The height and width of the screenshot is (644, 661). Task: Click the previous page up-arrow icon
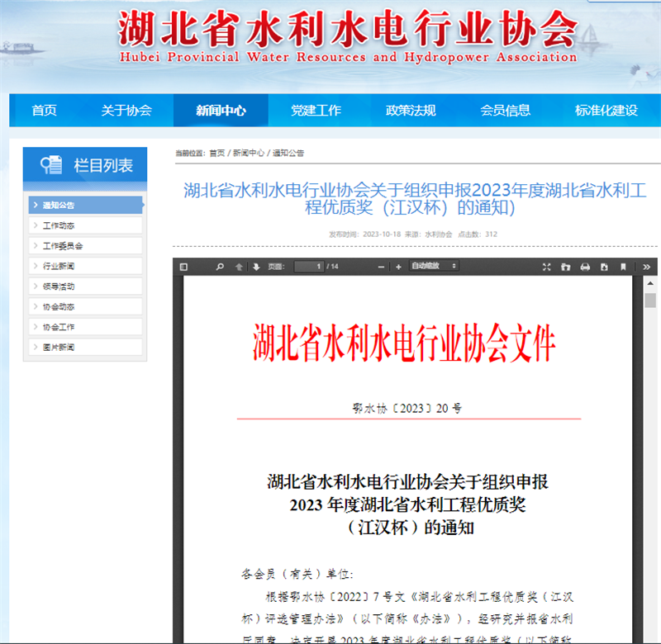pyautogui.click(x=239, y=267)
